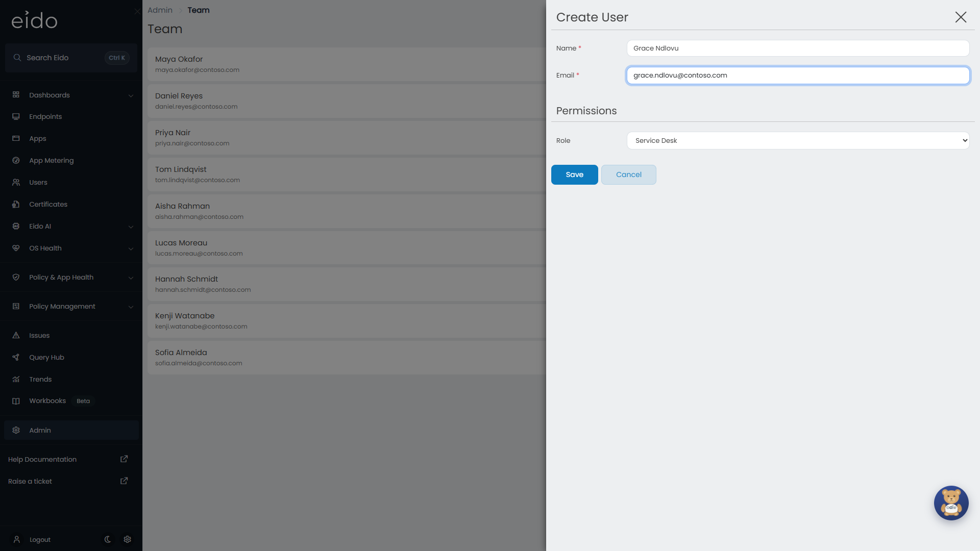Expand the OS Health chevron

coord(131,249)
